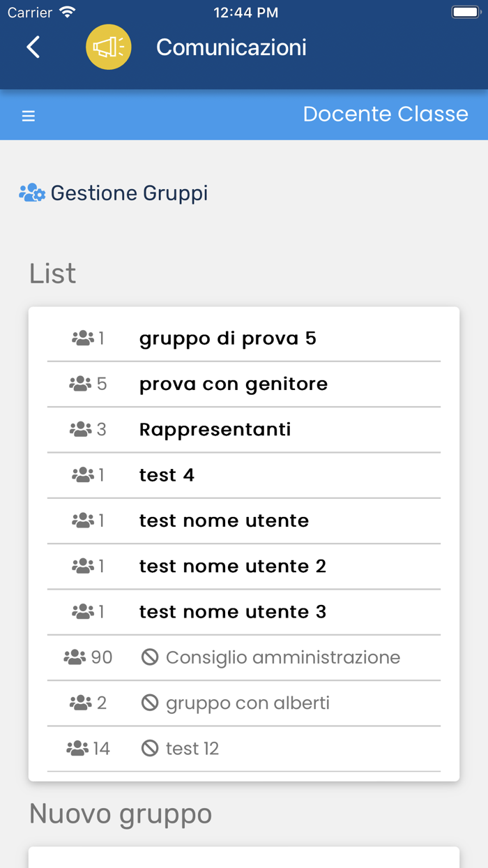Open the prova con genitore group
This screenshot has height=868, width=488.
tap(233, 383)
